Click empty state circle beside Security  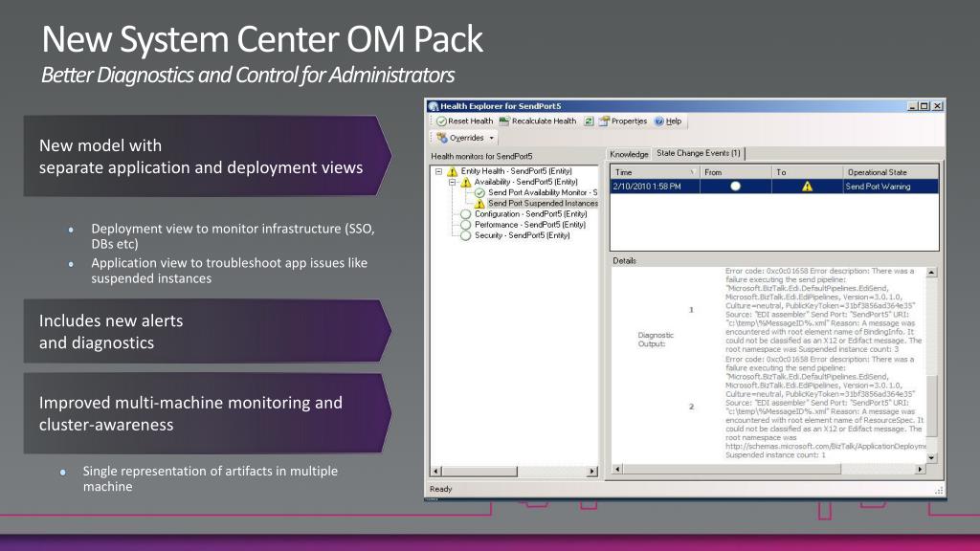click(466, 235)
